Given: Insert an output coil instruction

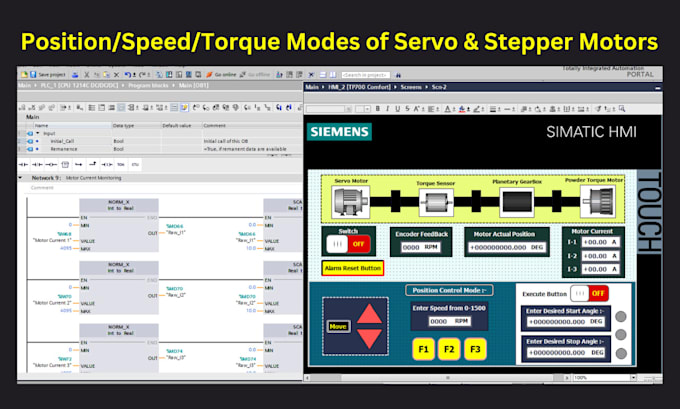Looking at the screenshot, I should pyautogui.click(x=51, y=164).
